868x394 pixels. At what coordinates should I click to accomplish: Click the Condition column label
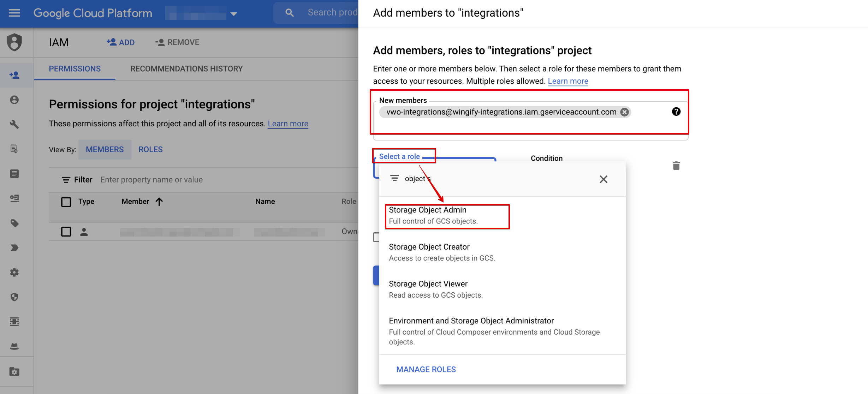click(547, 158)
